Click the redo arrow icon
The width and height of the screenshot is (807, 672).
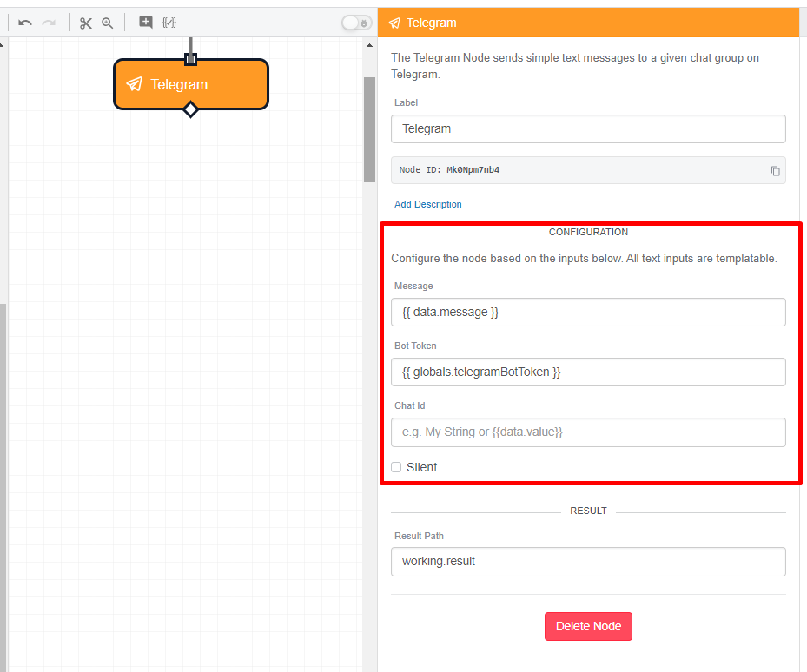(x=49, y=23)
